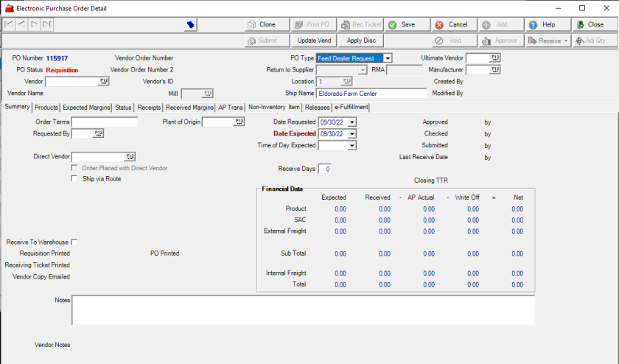
Task: Click into the Notes text area
Action: coord(303,309)
